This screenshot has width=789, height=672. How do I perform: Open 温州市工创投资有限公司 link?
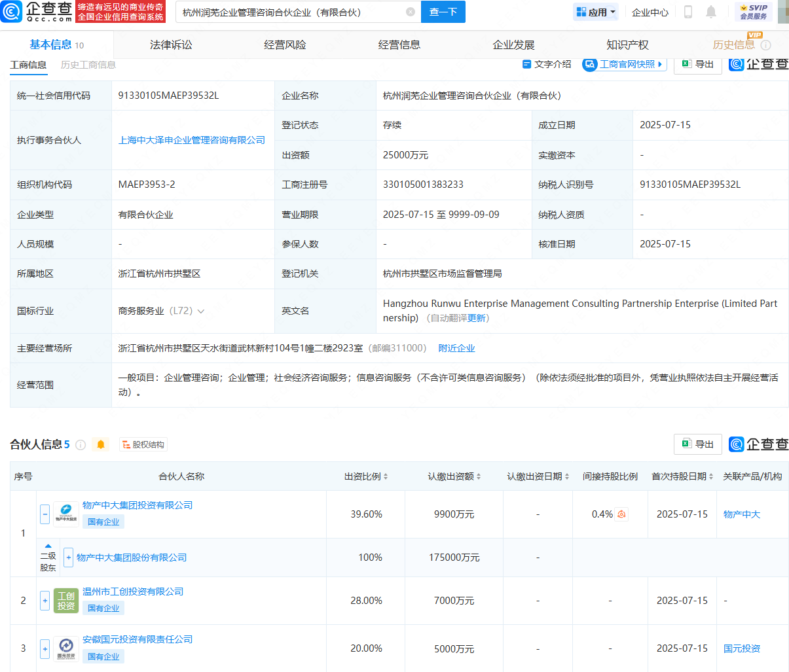[x=133, y=592]
